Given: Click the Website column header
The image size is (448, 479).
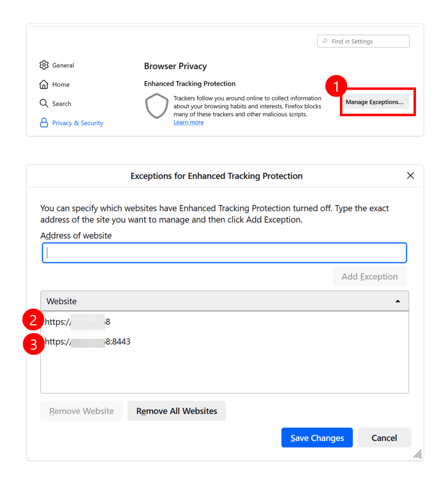Looking at the screenshot, I should (x=217, y=301).
